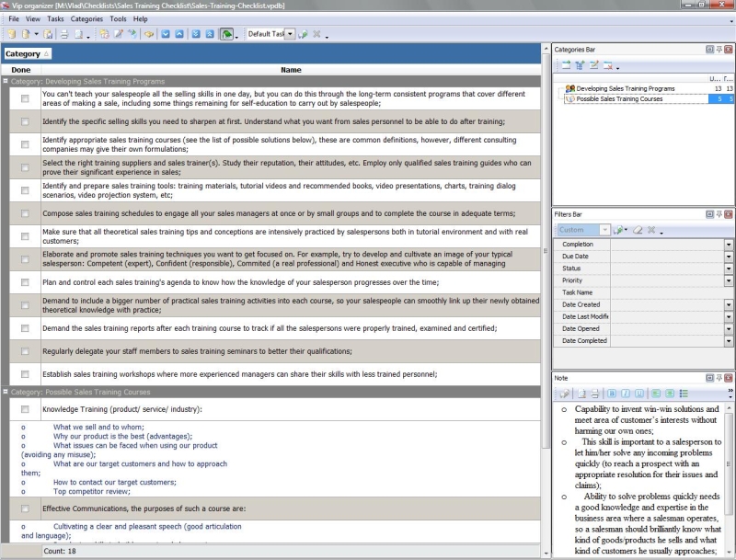The image size is (736, 560).
Task: Open the Tools menu
Action: [118, 18]
